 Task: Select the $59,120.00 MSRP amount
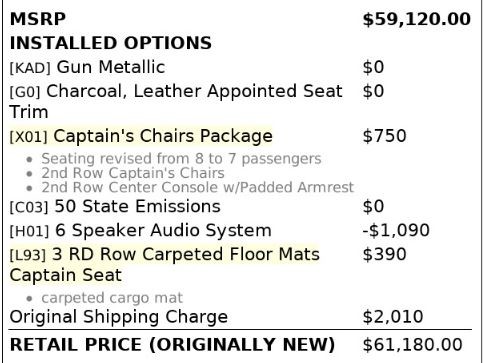[x=417, y=19]
